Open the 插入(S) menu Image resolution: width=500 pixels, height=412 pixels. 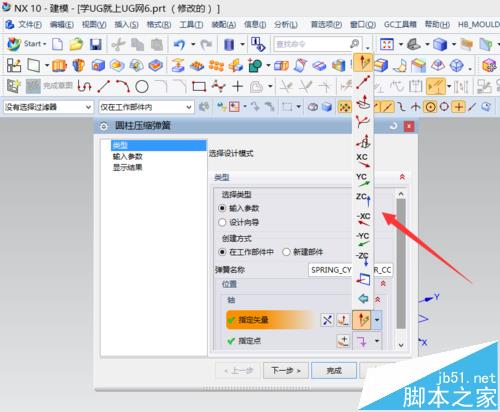(x=126, y=24)
